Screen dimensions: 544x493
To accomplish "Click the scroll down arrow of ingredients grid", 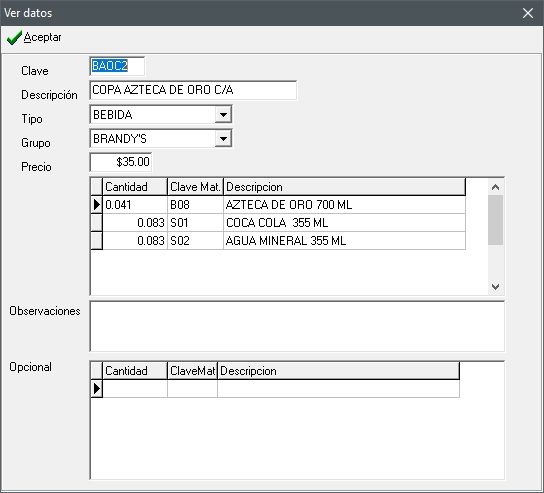I will point(495,287).
